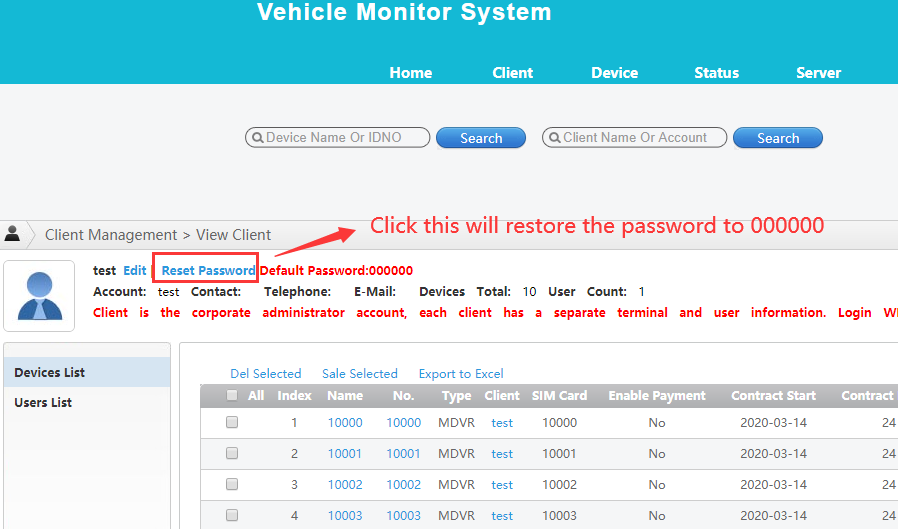Click Del Selected link
The height and width of the screenshot is (529, 898).
click(266, 374)
